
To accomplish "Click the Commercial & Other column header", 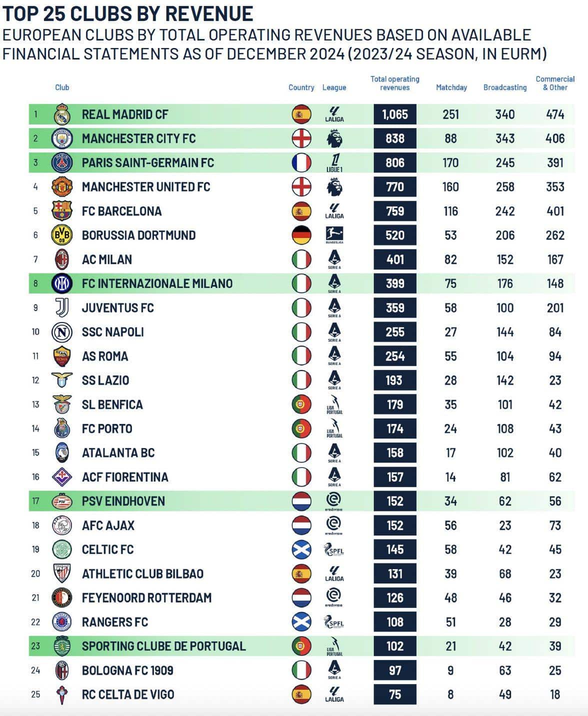I will tap(555, 83).
